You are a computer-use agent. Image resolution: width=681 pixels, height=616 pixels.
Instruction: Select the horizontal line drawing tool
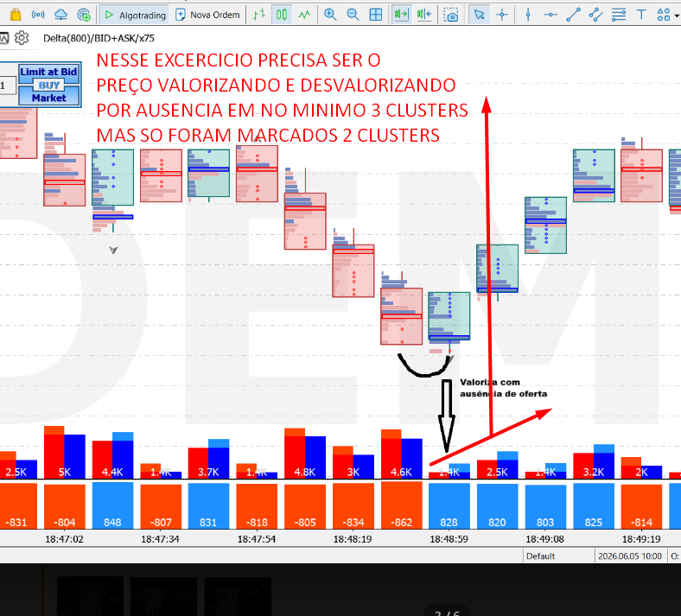coord(551,15)
